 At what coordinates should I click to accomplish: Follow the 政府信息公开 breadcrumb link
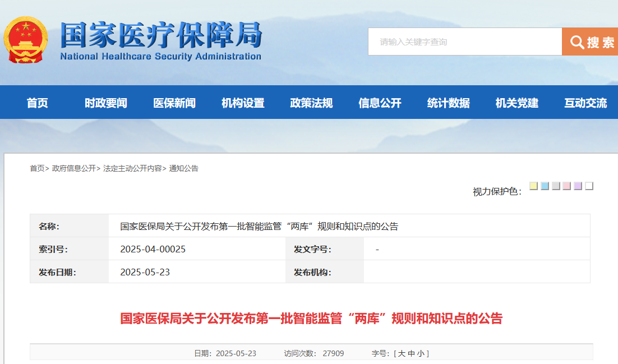point(74,168)
